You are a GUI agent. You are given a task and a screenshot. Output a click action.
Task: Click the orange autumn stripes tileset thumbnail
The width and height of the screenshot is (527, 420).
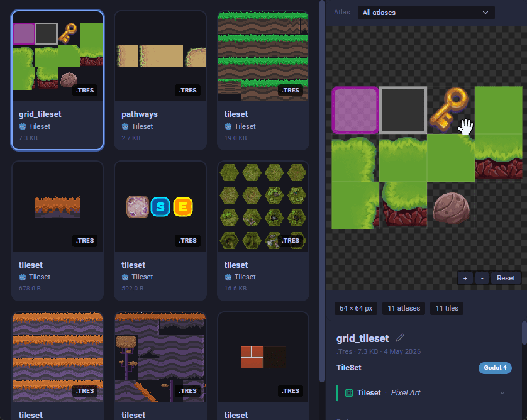(x=57, y=358)
